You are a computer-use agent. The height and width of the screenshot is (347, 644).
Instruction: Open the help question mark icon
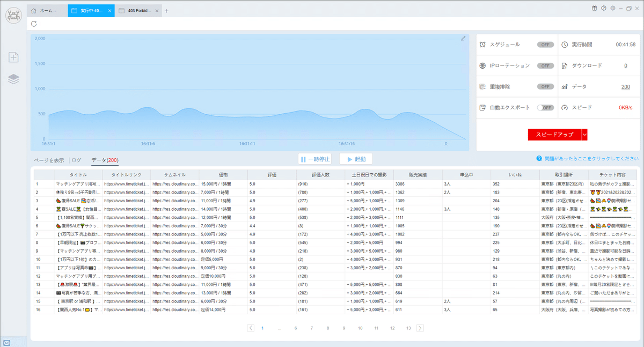point(604,8)
